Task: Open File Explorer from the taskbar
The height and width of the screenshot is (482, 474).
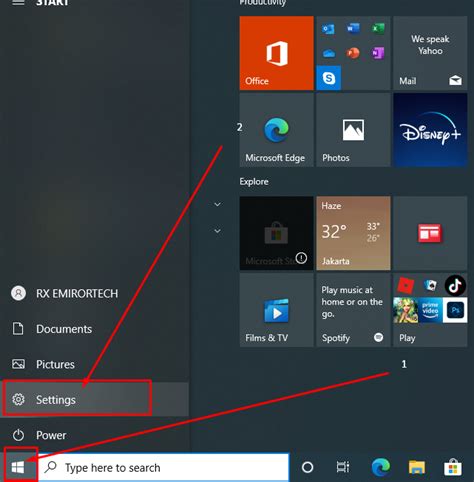Action: 417,467
